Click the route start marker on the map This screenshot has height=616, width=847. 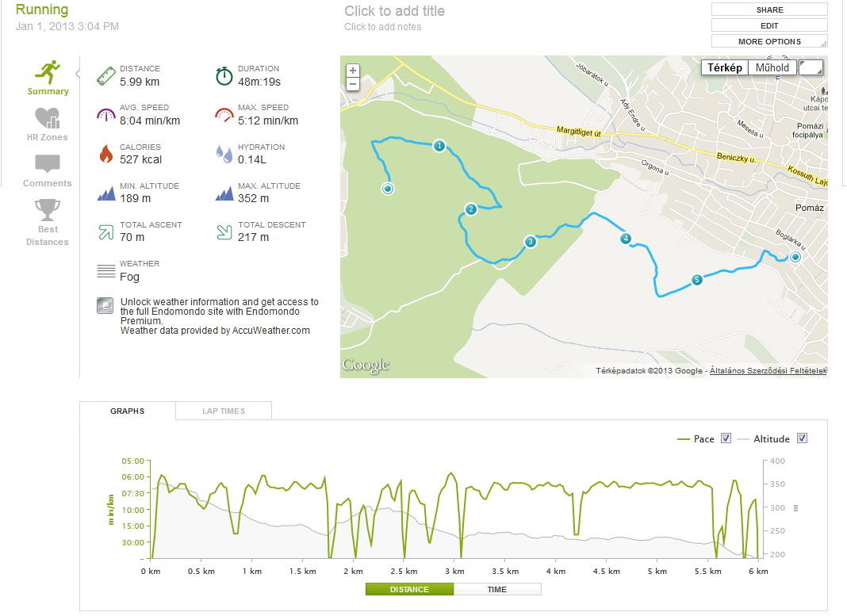pos(388,189)
